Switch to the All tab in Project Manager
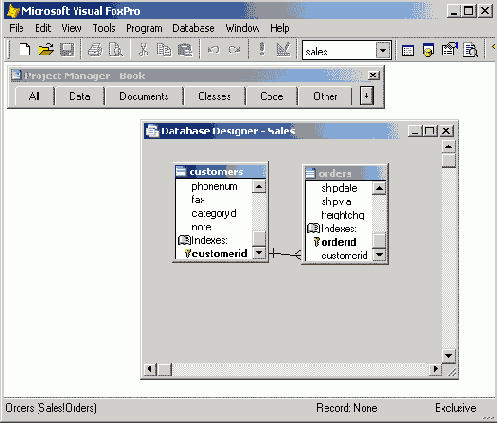Image resolution: width=497 pixels, height=423 pixels. (34, 96)
